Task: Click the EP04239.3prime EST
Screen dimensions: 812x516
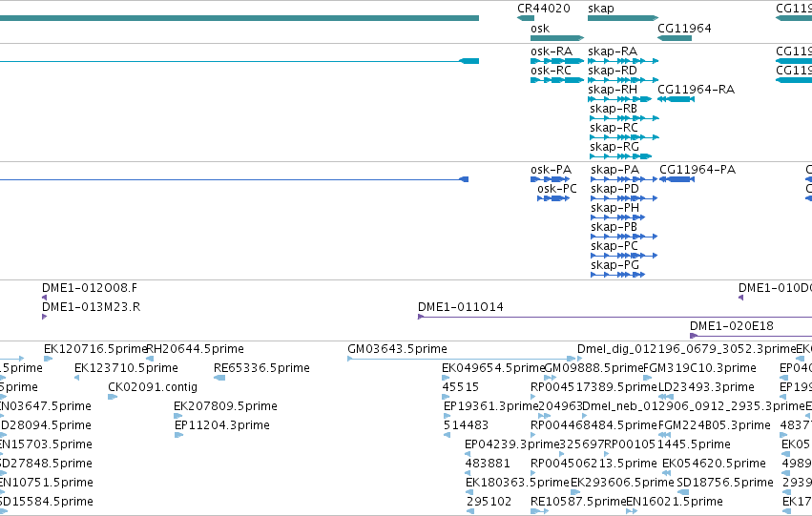Action: (468, 454)
